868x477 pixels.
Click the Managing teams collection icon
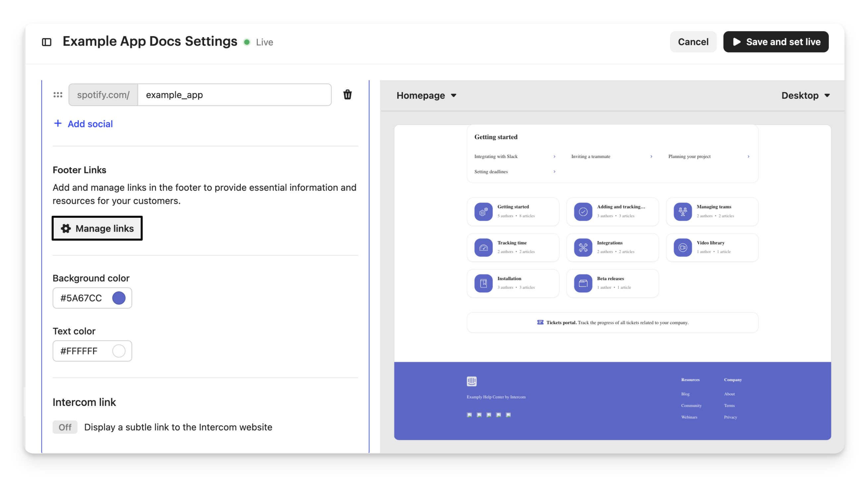(683, 212)
